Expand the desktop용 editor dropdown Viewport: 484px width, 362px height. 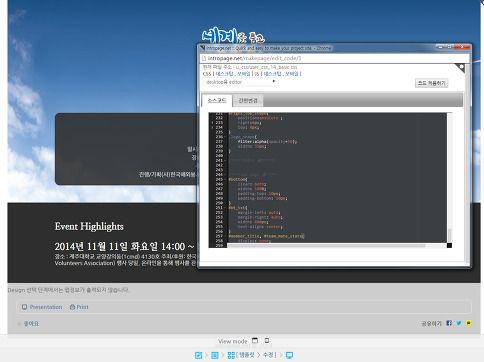(x=240, y=82)
